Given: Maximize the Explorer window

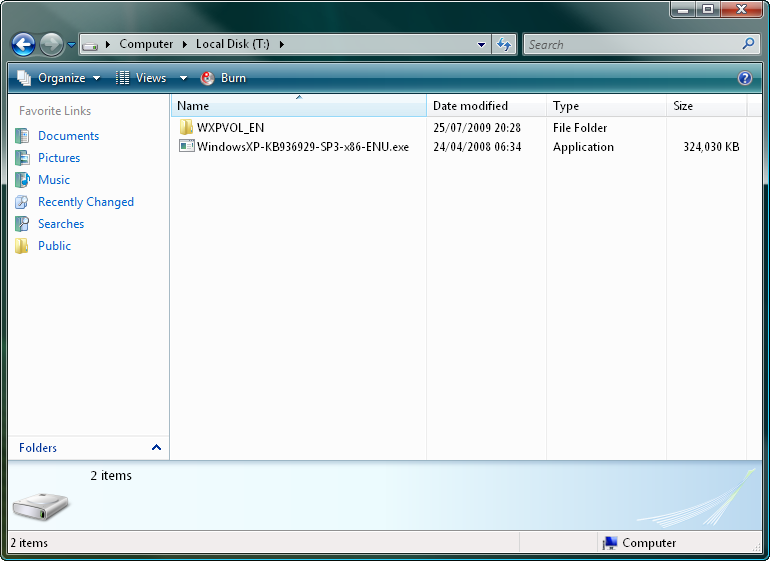Looking at the screenshot, I should (x=708, y=9).
